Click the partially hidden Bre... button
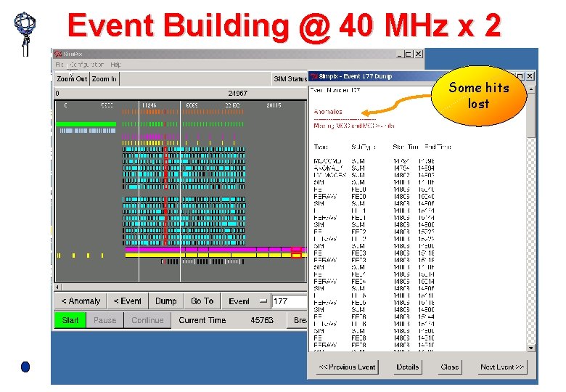 click(298, 320)
